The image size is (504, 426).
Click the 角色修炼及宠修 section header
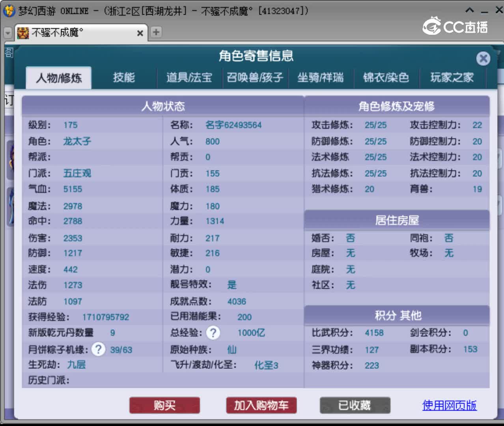[397, 106]
